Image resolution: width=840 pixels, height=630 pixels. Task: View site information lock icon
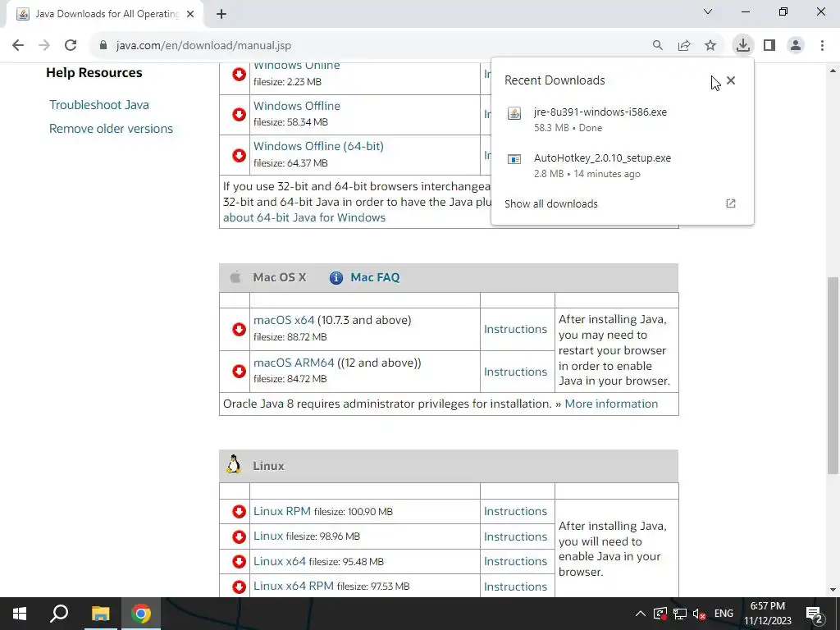point(103,46)
